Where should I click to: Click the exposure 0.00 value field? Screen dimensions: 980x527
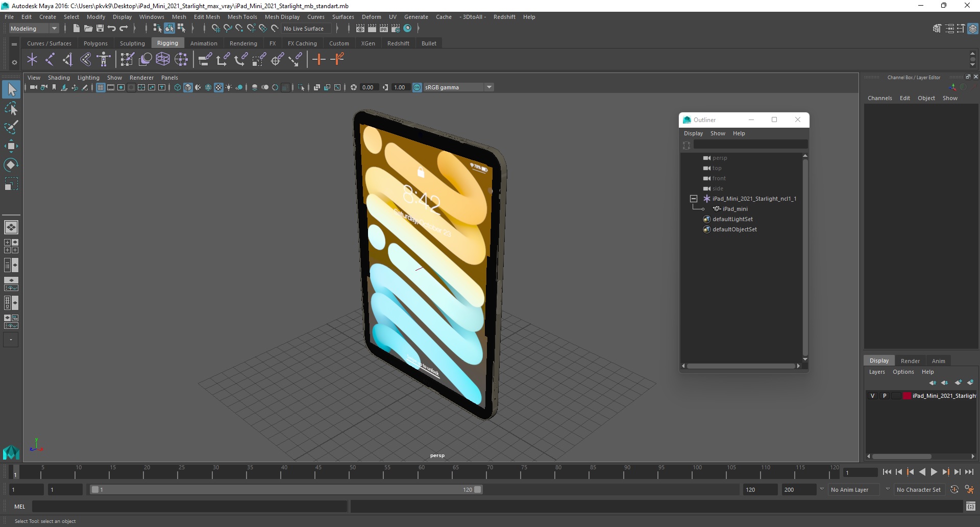tap(369, 87)
